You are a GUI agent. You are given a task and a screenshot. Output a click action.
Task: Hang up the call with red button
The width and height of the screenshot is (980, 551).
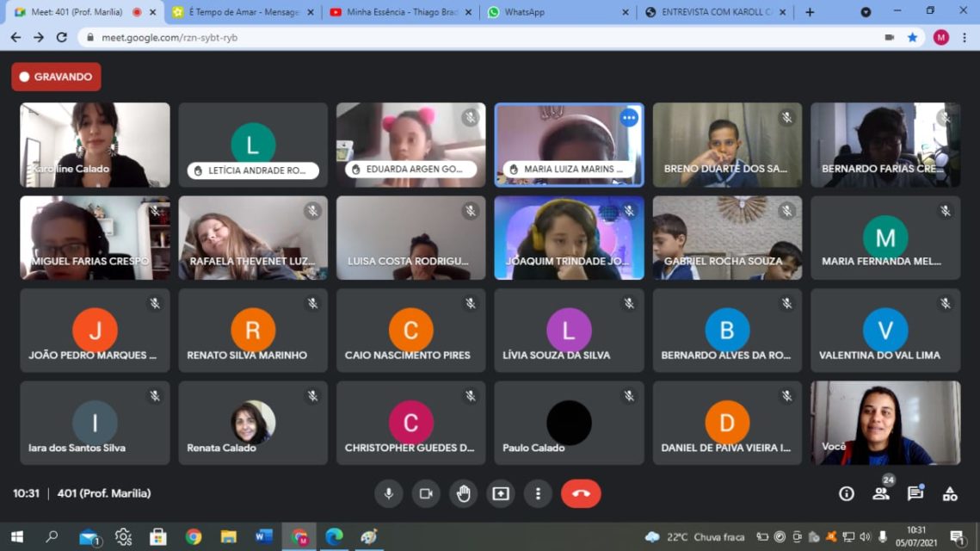click(x=581, y=493)
